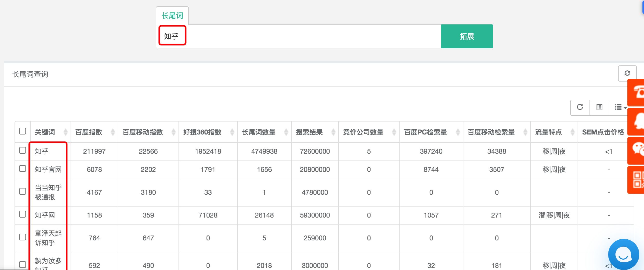Sort by the 百度移动检索量 column arrows
644x270 pixels.
(525, 132)
